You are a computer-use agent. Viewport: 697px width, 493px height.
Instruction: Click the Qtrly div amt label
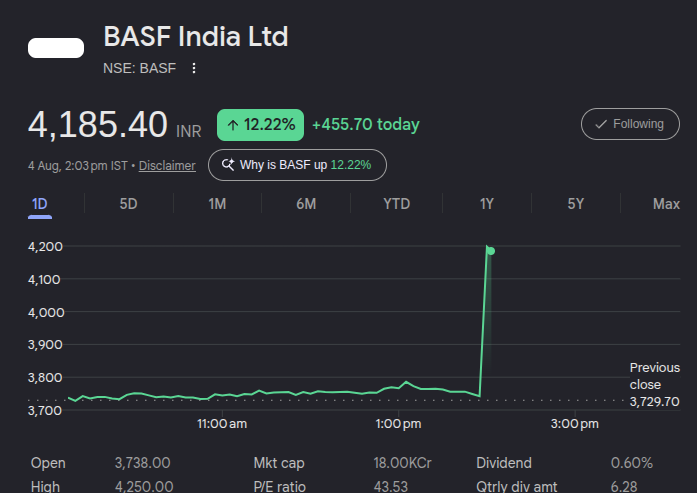tap(517, 486)
